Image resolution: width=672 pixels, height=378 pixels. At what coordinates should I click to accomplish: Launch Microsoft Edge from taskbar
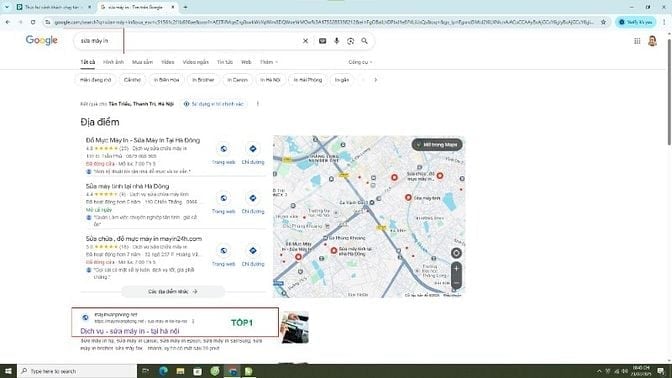coord(163,371)
